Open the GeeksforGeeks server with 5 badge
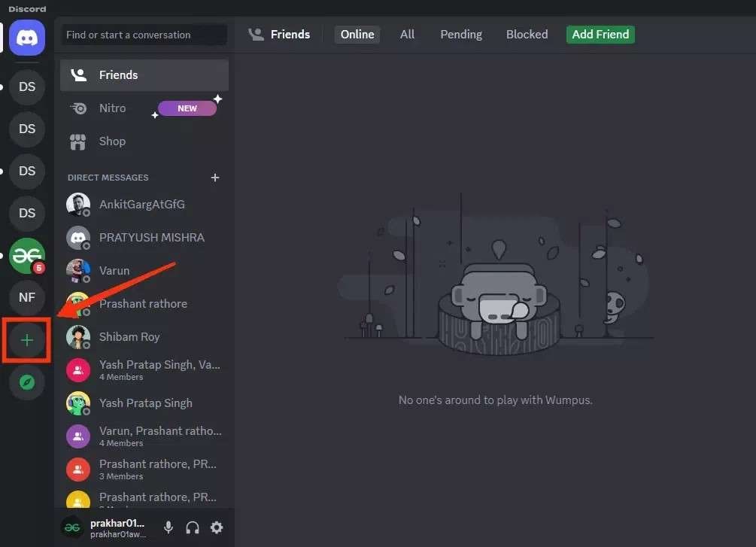The width and height of the screenshot is (756, 547). tap(27, 256)
